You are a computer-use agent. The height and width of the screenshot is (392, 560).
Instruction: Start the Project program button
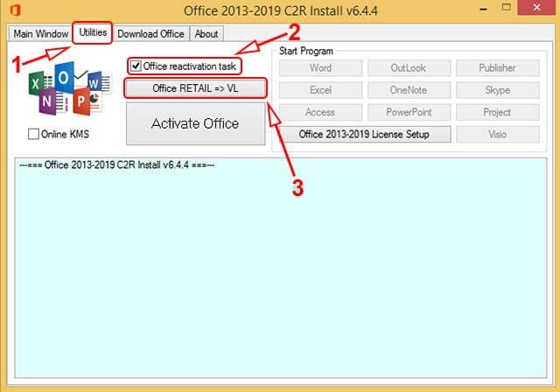click(x=498, y=112)
